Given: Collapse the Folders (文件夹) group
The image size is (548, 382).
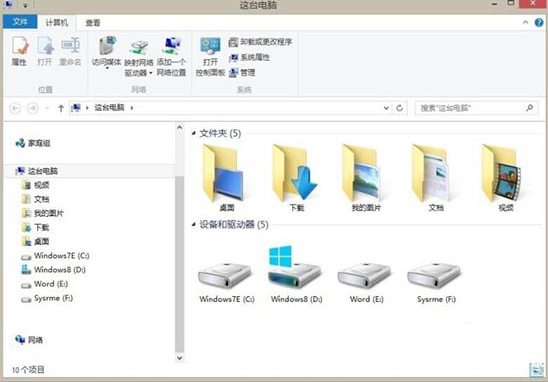Looking at the screenshot, I should tap(194, 133).
